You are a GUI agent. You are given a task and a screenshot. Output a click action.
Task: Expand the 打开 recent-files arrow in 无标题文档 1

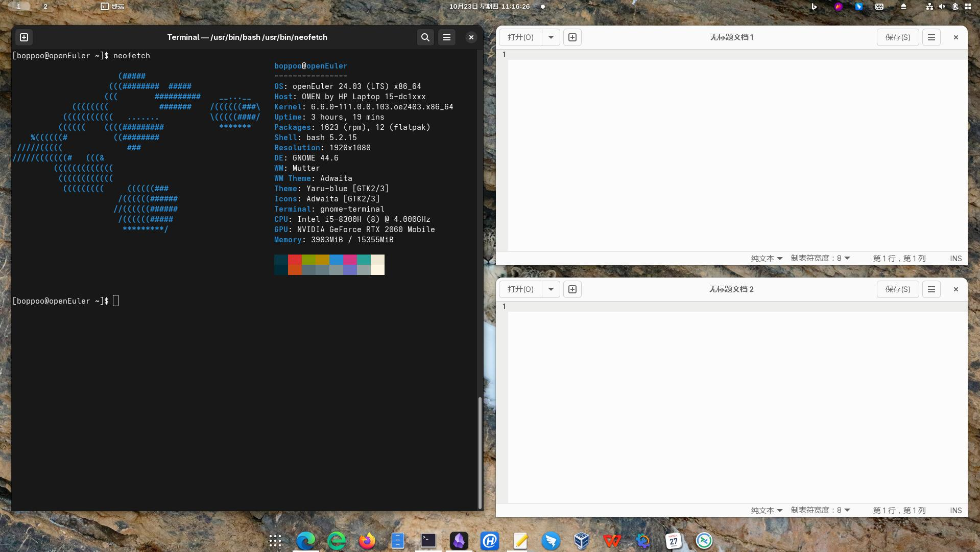coord(551,37)
